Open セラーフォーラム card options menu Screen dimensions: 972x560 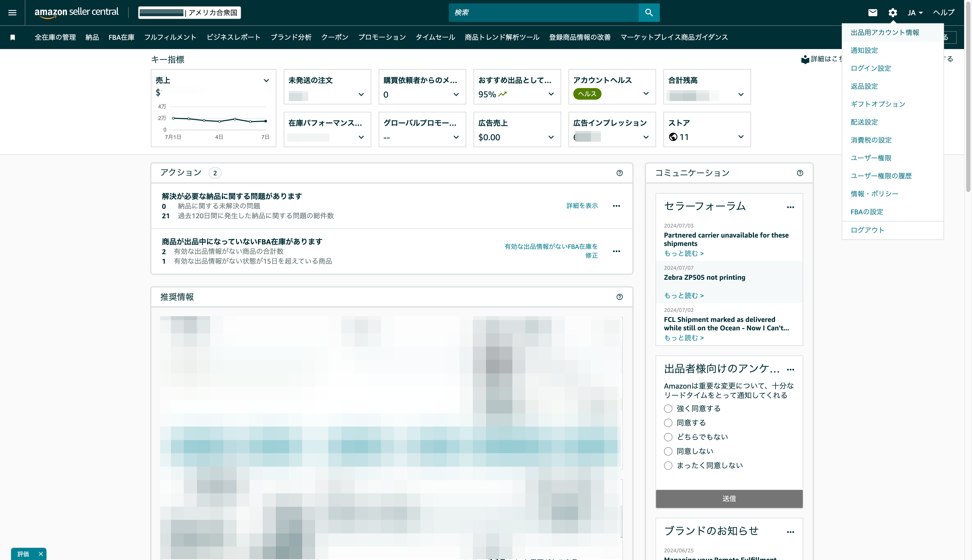point(790,207)
